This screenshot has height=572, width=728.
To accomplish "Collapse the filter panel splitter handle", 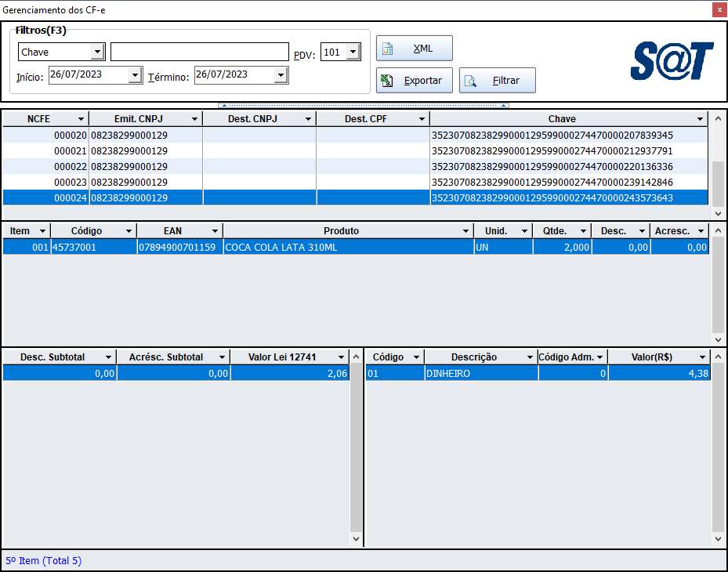I will click(364, 105).
